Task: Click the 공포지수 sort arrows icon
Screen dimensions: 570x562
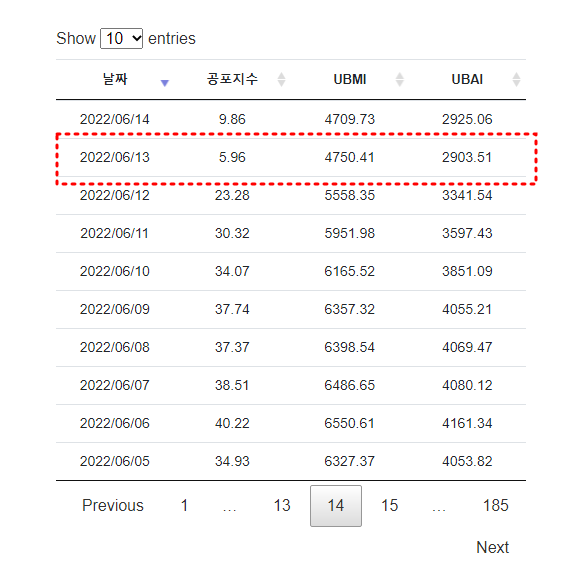Action: click(281, 80)
